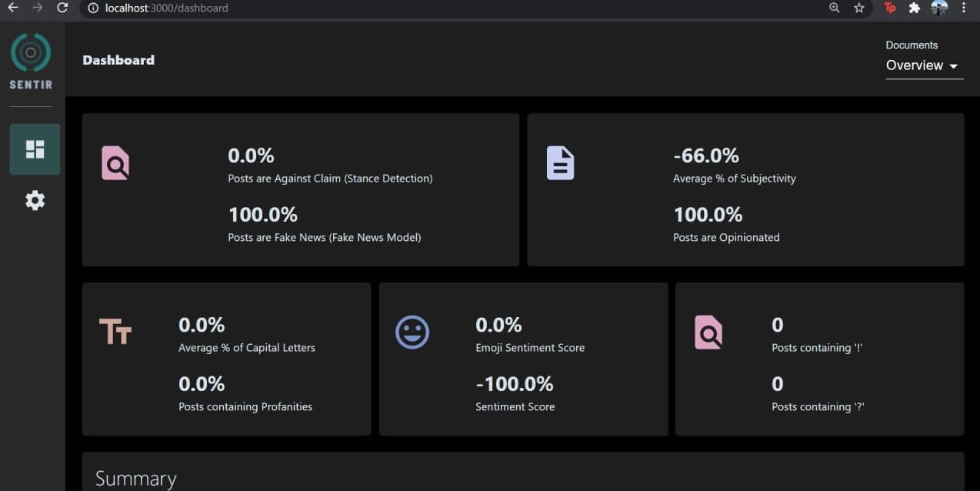Open settings gear icon in sidebar
Viewport: 980px width, 491px height.
point(35,201)
